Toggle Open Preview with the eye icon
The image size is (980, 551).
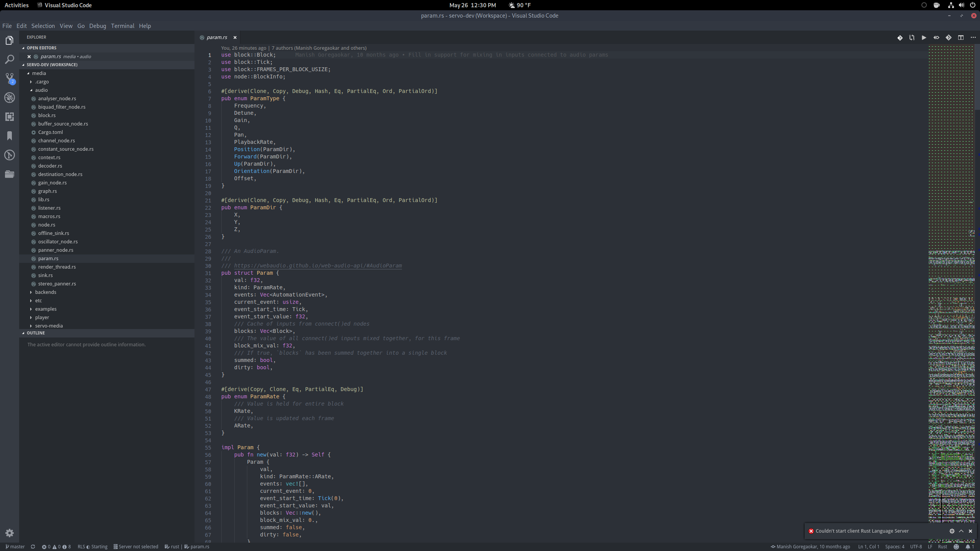936,37
